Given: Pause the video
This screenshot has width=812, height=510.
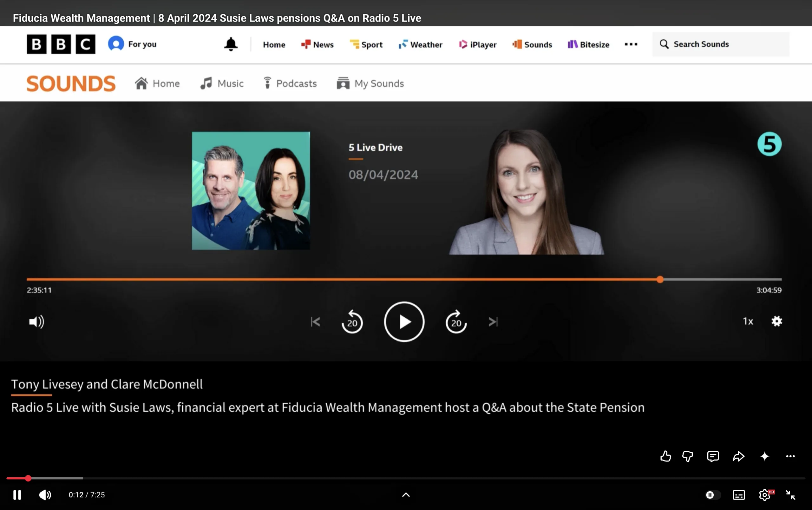Looking at the screenshot, I should [17, 495].
